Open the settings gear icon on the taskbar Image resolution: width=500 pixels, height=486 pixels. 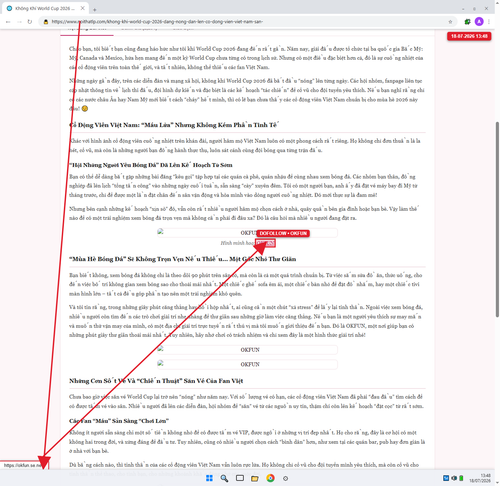click(285, 478)
